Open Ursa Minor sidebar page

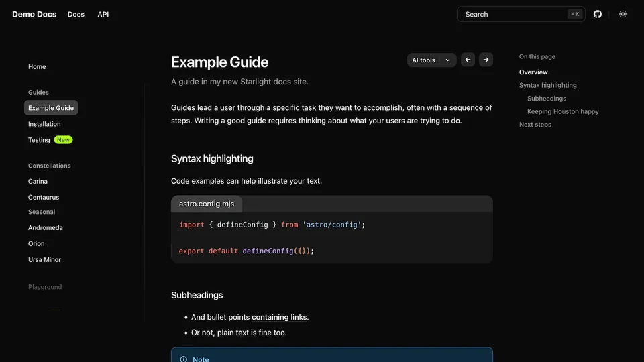click(x=44, y=260)
